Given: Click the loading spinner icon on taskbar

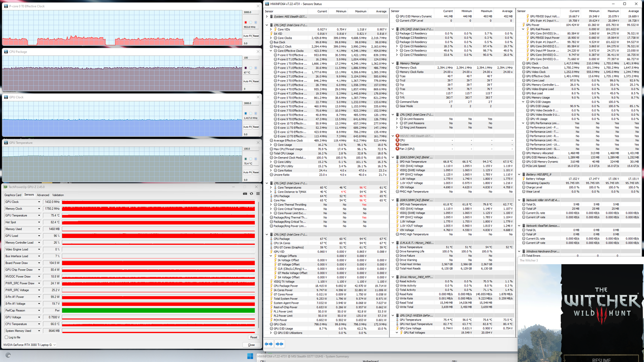Looking at the screenshot, I should (x=8, y=355).
